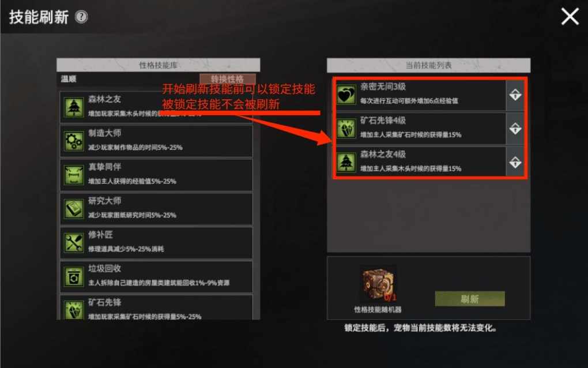The height and width of the screenshot is (368, 588).
Task: Click the 亲密无间3级 heart icon
Action: click(346, 95)
